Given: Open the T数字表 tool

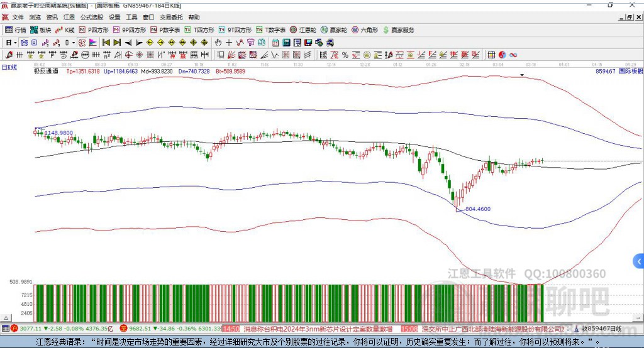Looking at the screenshot, I should [x=270, y=30].
